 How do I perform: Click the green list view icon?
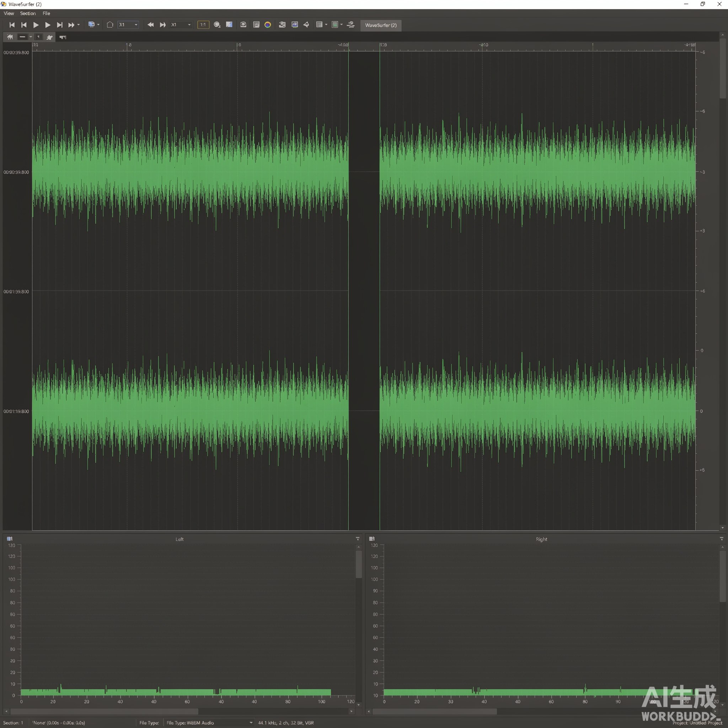click(x=334, y=25)
